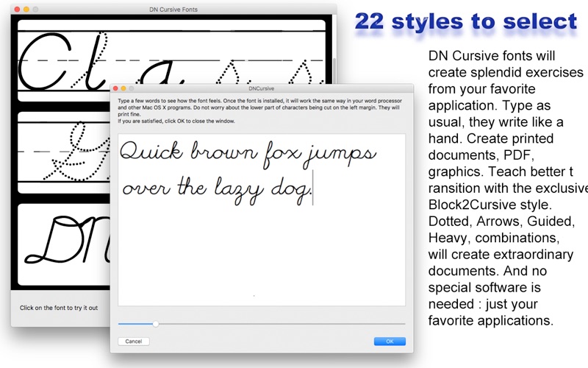Minimize the DNCursive dialog with yellow button
This screenshot has height=368, width=588.
click(123, 88)
